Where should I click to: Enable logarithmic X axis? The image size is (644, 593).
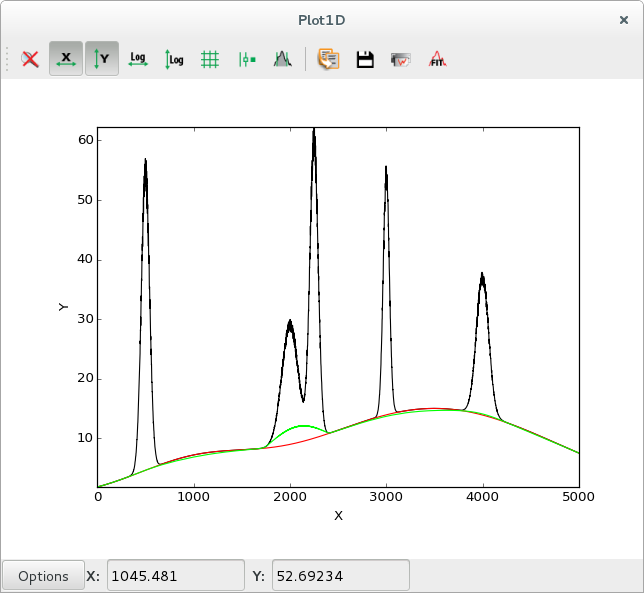click(x=138, y=59)
